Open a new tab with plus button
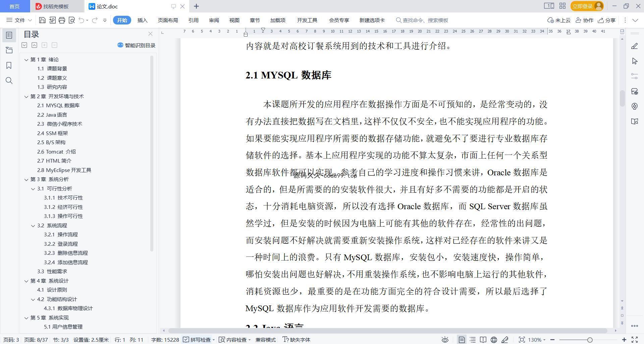 click(197, 6)
